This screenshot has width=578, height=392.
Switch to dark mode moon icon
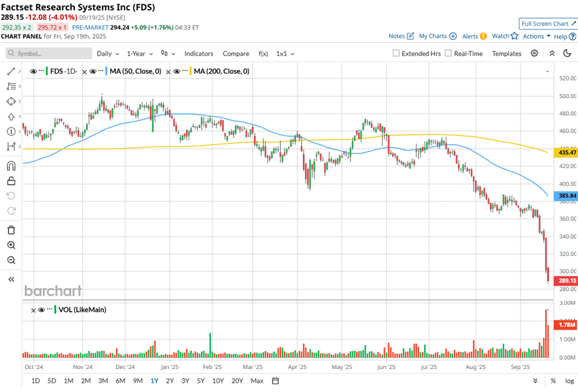(567, 53)
